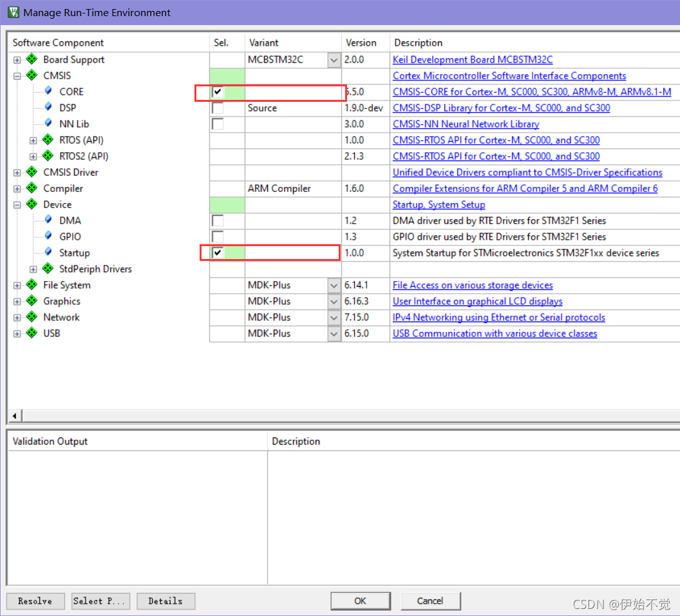Open Network MDK-Plus variant dropdown

(334, 318)
